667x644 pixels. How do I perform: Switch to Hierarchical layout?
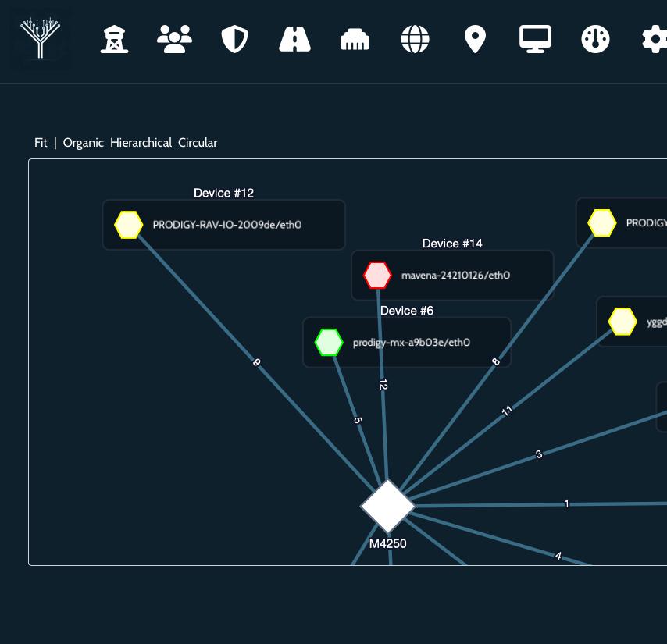click(141, 143)
